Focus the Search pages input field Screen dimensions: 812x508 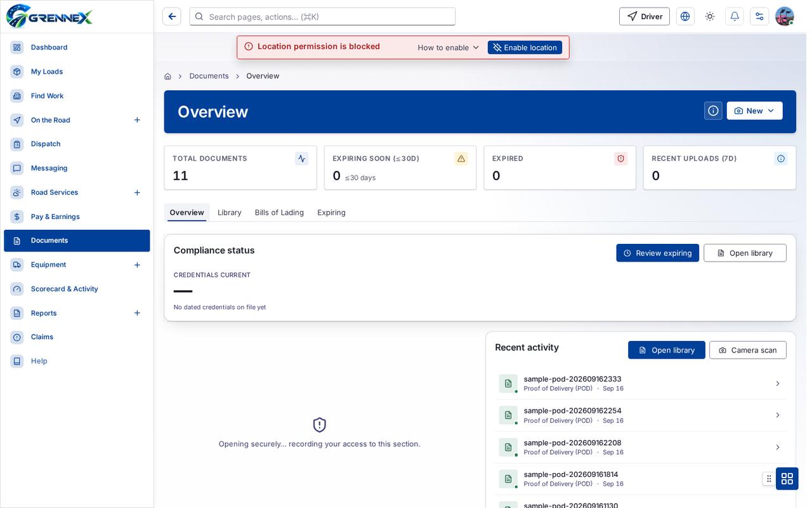(322, 17)
